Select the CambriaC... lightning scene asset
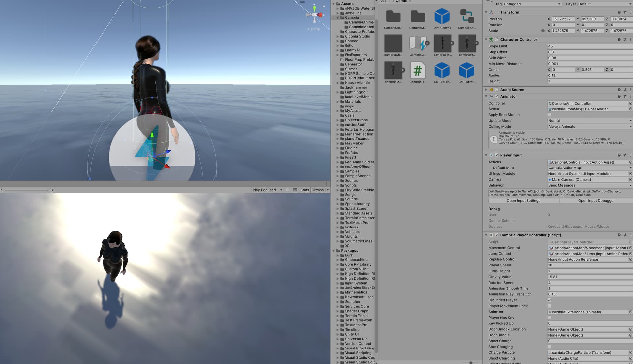This screenshot has width=633, height=364. [417, 46]
